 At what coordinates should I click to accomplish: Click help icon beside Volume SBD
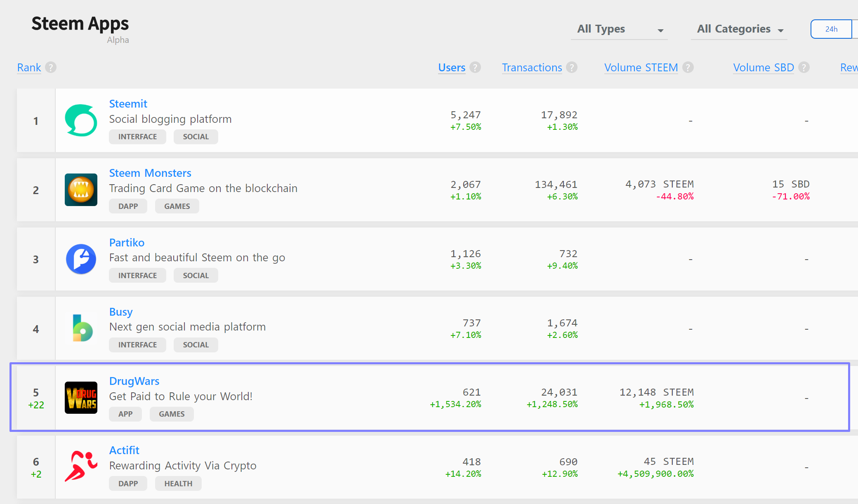[x=804, y=67]
